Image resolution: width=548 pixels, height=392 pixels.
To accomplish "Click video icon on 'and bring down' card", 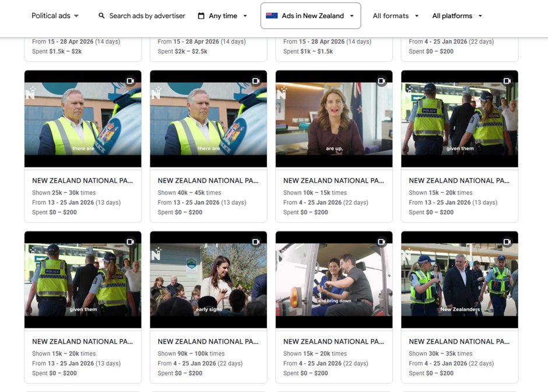I will coord(381,242).
